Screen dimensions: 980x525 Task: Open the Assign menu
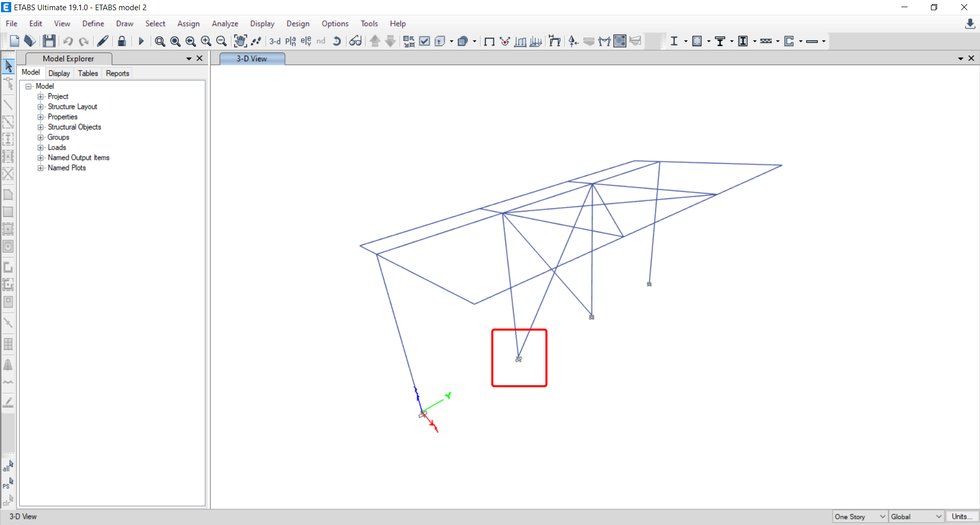click(188, 23)
